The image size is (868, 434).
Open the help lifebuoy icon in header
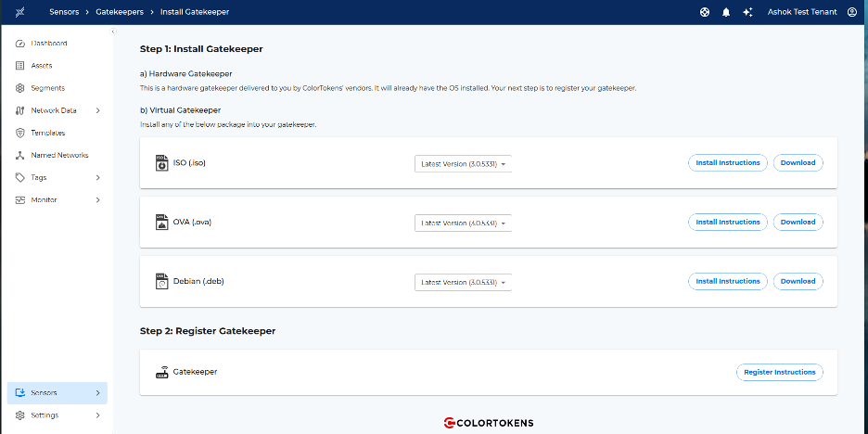tap(704, 12)
